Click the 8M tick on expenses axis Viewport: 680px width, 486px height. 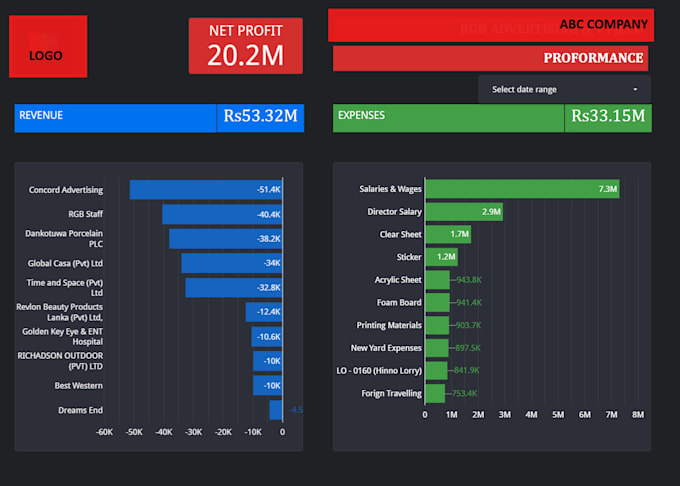(638, 415)
